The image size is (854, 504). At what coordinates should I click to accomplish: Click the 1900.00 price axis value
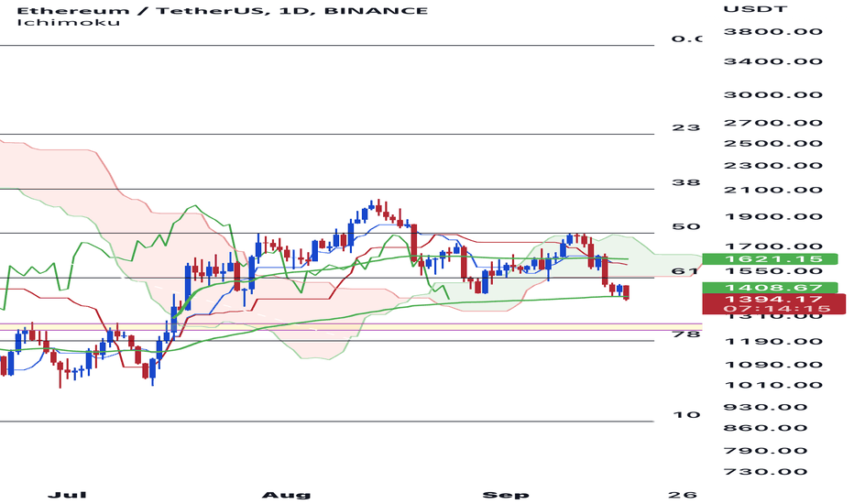pyautogui.click(x=772, y=217)
